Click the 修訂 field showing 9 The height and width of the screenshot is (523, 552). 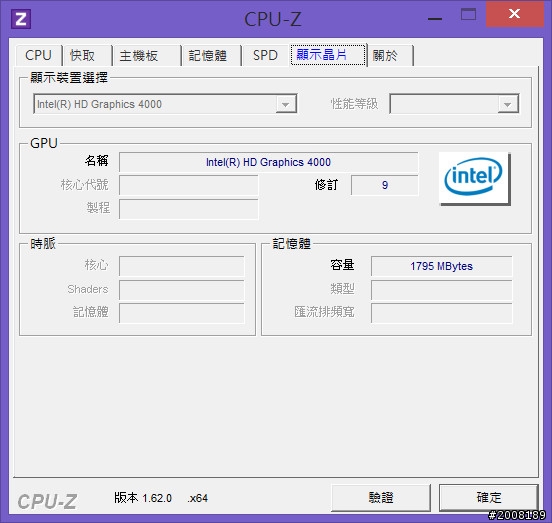click(x=385, y=185)
